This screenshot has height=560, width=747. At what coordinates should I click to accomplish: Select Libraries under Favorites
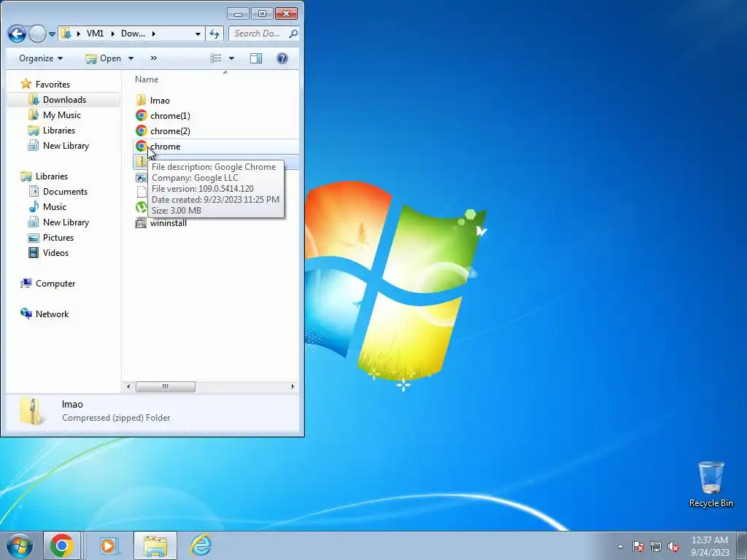[x=58, y=130]
